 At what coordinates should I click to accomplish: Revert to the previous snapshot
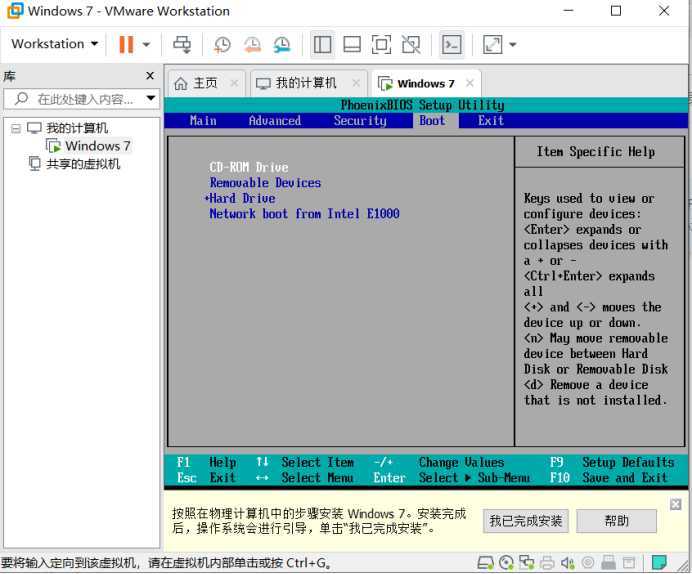[x=252, y=44]
